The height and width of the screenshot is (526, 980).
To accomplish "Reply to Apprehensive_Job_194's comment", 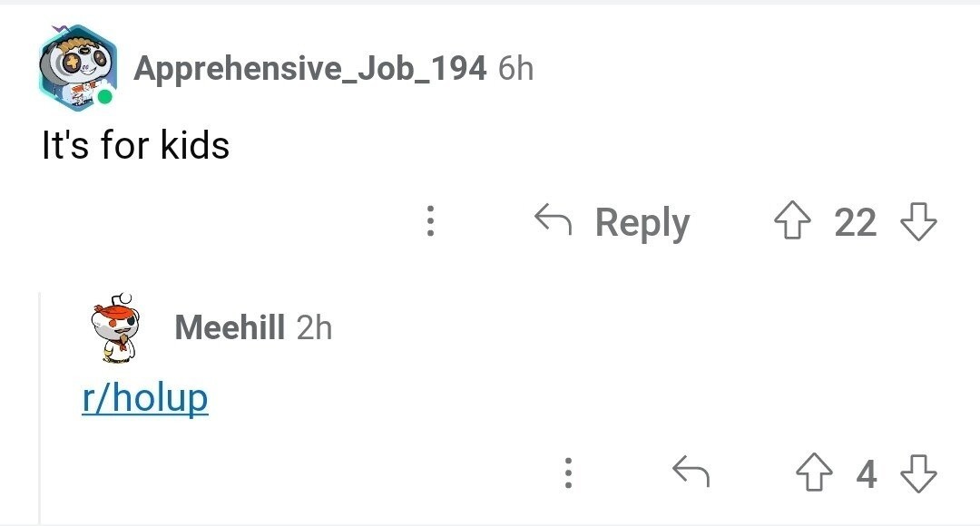I will point(612,222).
